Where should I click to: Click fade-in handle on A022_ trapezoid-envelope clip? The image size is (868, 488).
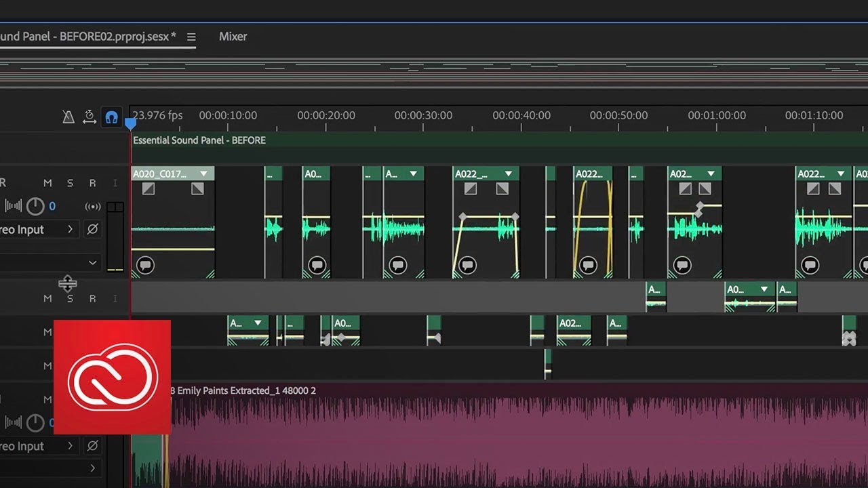coord(470,189)
